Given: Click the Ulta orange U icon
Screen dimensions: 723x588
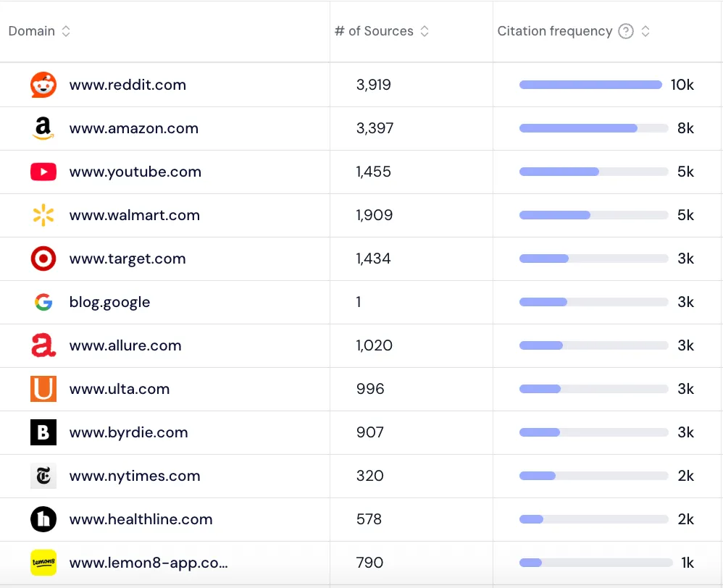Looking at the screenshot, I should pyautogui.click(x=43, y=389).
